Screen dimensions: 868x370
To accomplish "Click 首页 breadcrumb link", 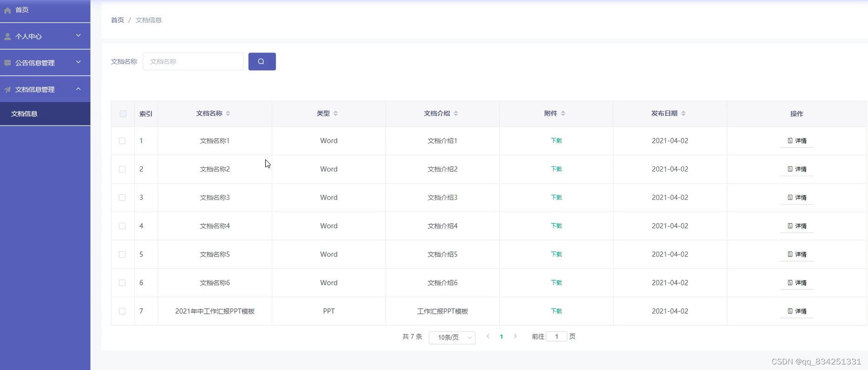I will click(117, 20).
